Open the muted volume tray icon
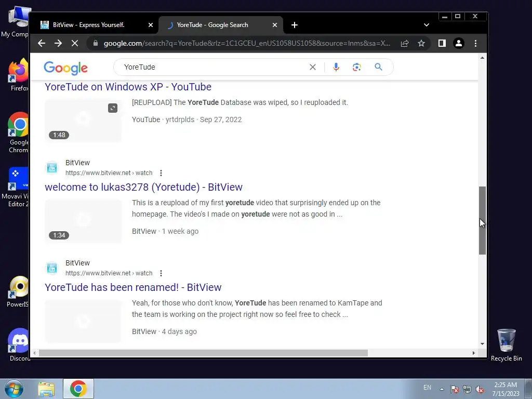532x399 pixels. coord(480,389)
